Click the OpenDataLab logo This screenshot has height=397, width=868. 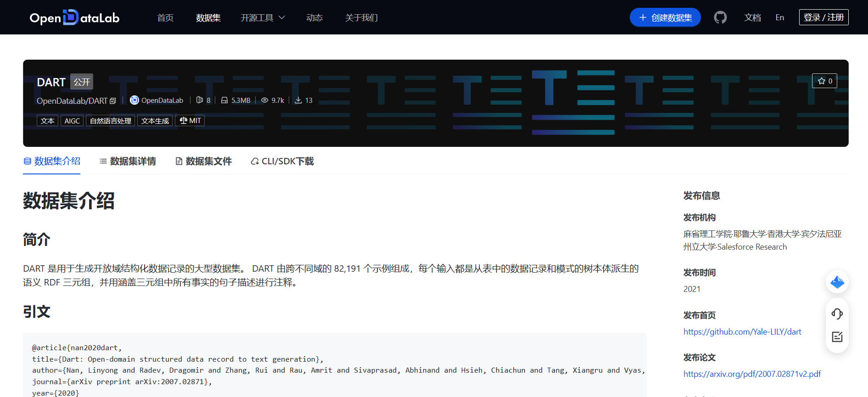pyautogui.click(x=74, y=17)
